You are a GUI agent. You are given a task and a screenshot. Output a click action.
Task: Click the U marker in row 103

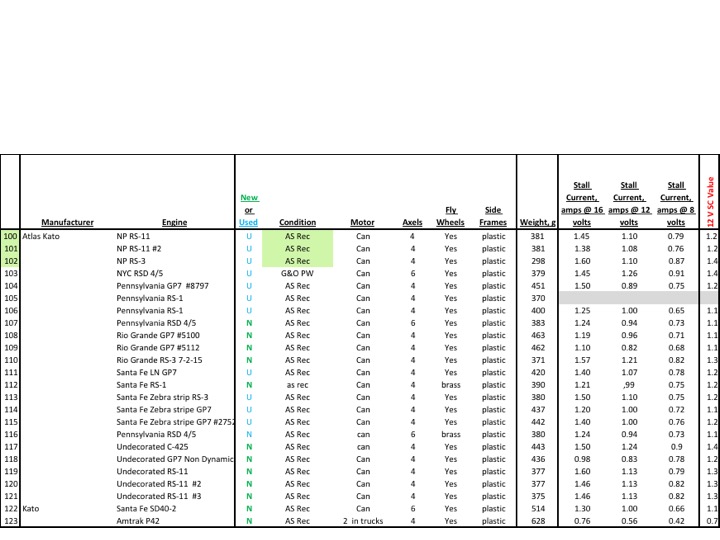click(x=249, y=273)
